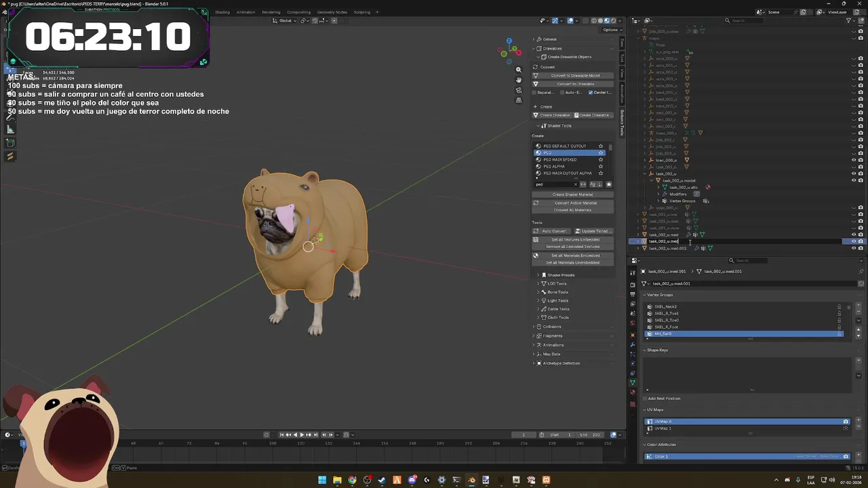Move vertex group down arrow
868x488 pixels.
tap(858, 335)
